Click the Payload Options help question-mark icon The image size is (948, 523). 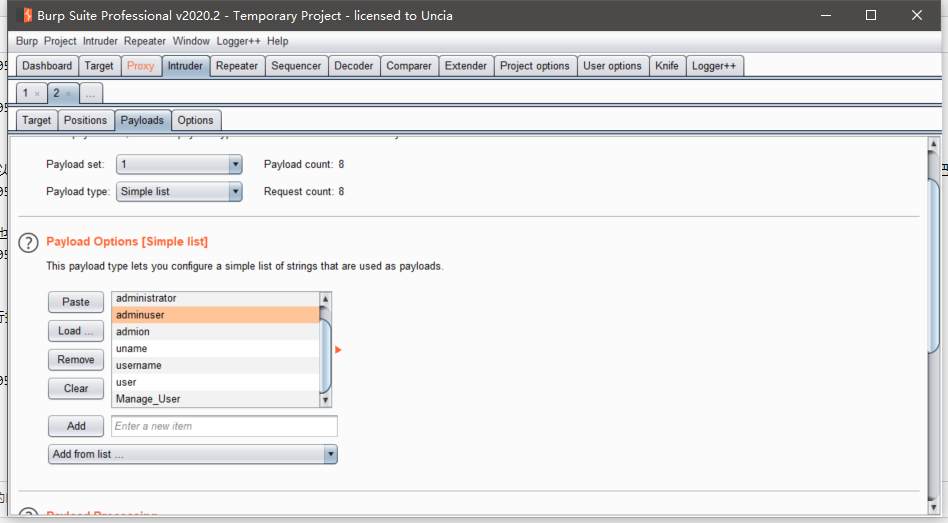click(x=28, y=242)
